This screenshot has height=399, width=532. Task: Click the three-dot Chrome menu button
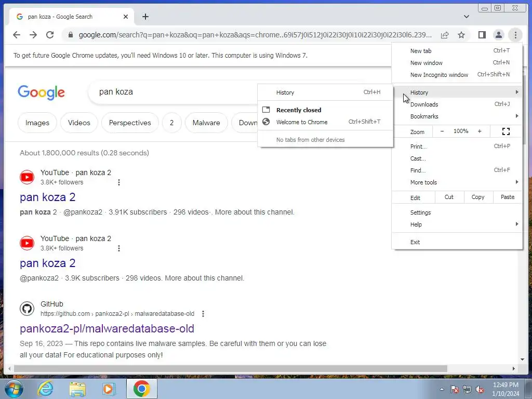pos(515,35)
